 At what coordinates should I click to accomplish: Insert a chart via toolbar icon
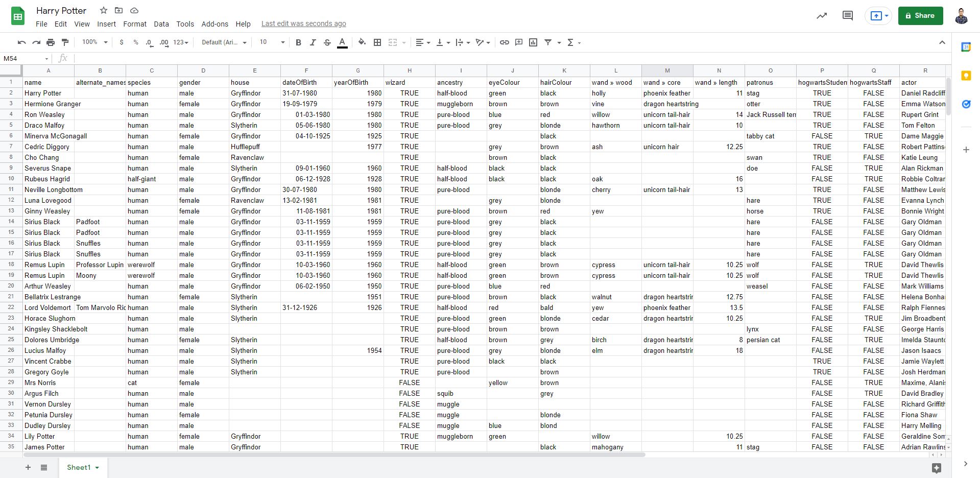point(533,42)
